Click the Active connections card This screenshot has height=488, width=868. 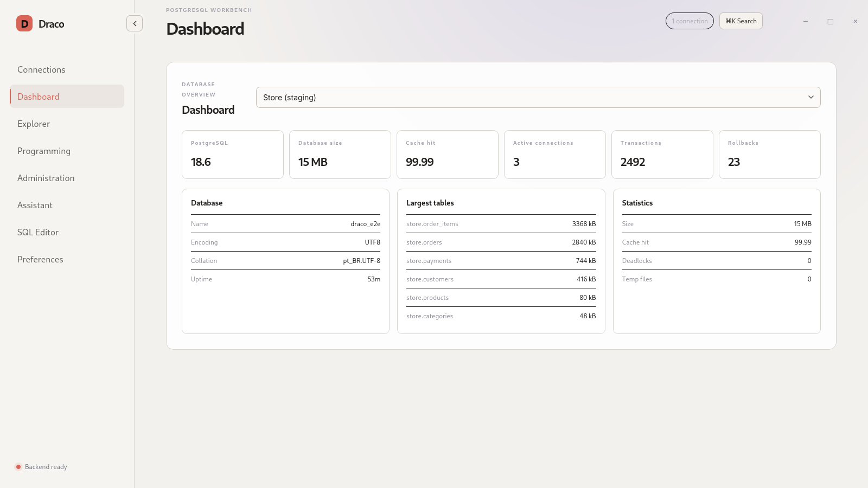pyautogui.click(x=555, y=155)
